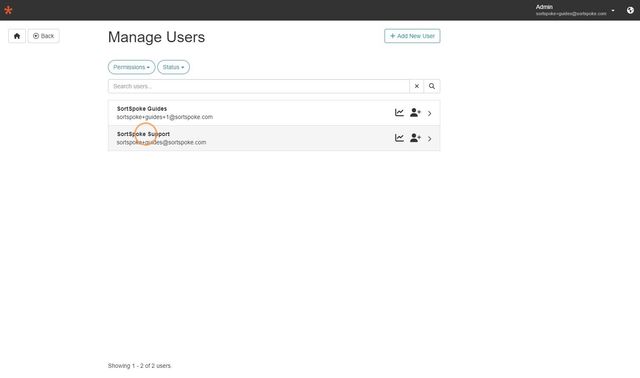Expand SortSpoke Support row chevron

click(x=429, y=139)
